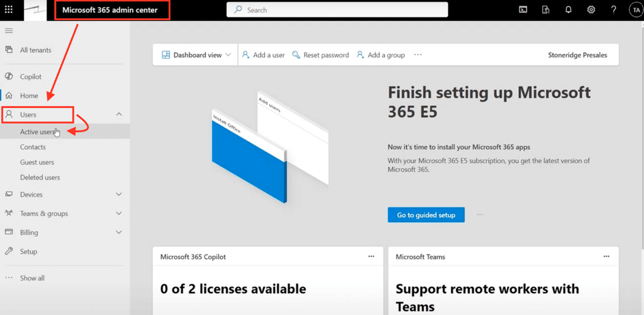Click Reset password in toolbar
The height and width of the screenshot is (315, 644).
[320, 55]
